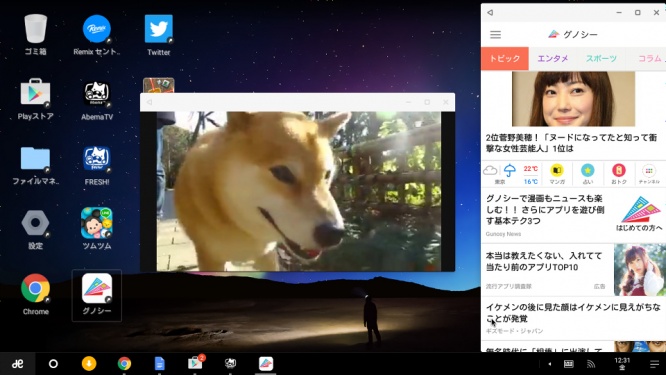Open the Play ストア desktop icon

[x=35, y=93]
